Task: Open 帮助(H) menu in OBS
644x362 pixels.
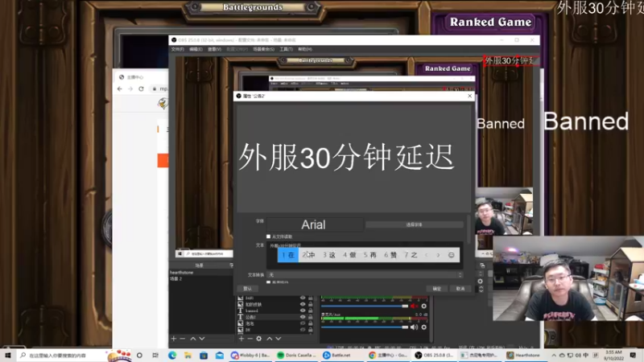Action: pos(305,49)
